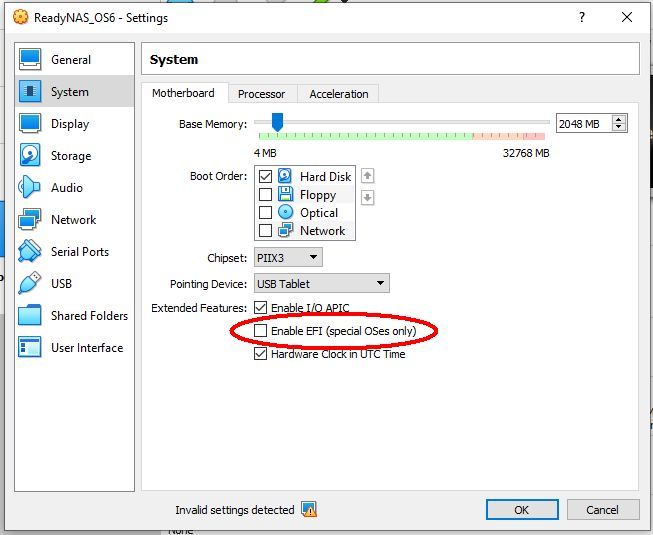Select Serial Ports in the settings list
Screen dimensions: 653x535
tap(75, 251)
